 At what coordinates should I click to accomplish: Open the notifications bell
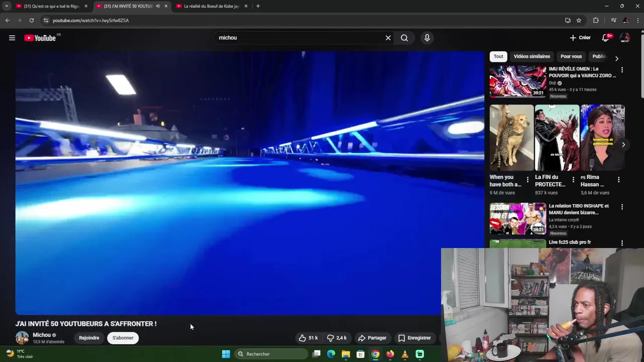coord(606,38)
